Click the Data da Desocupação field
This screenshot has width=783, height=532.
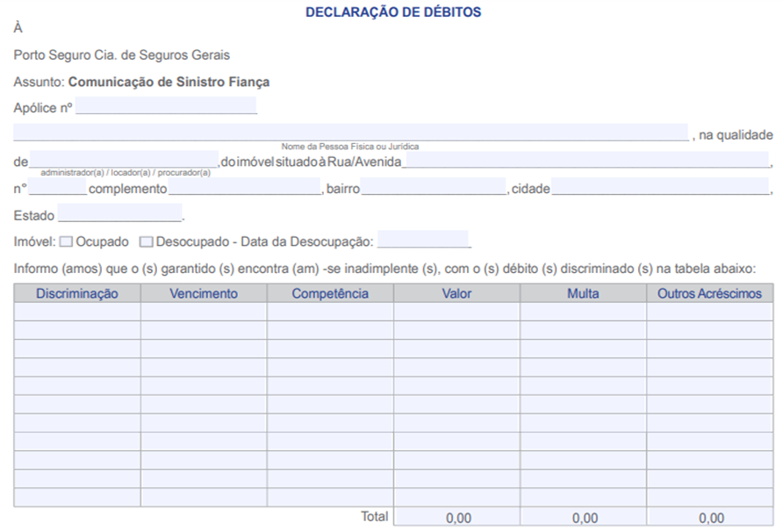(x=423, y=241)
